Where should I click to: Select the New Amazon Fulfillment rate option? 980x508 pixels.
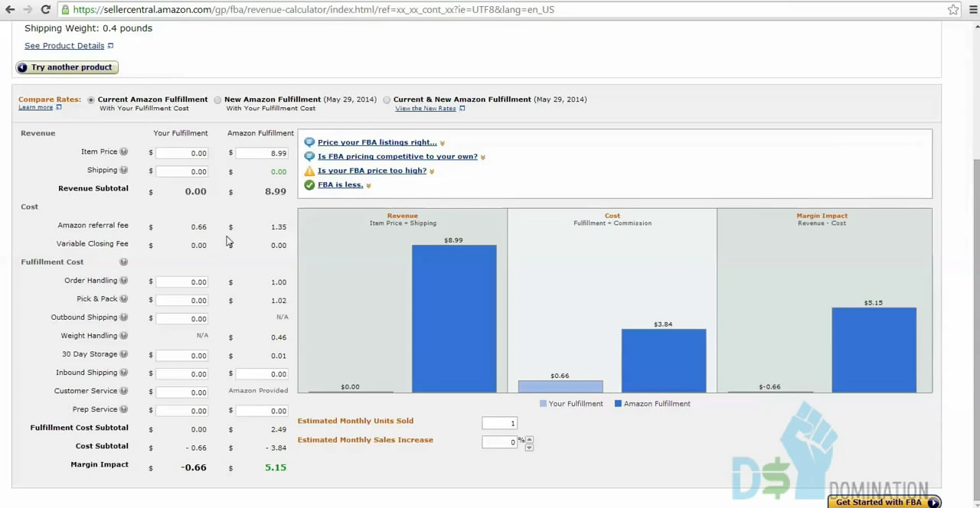218,99
